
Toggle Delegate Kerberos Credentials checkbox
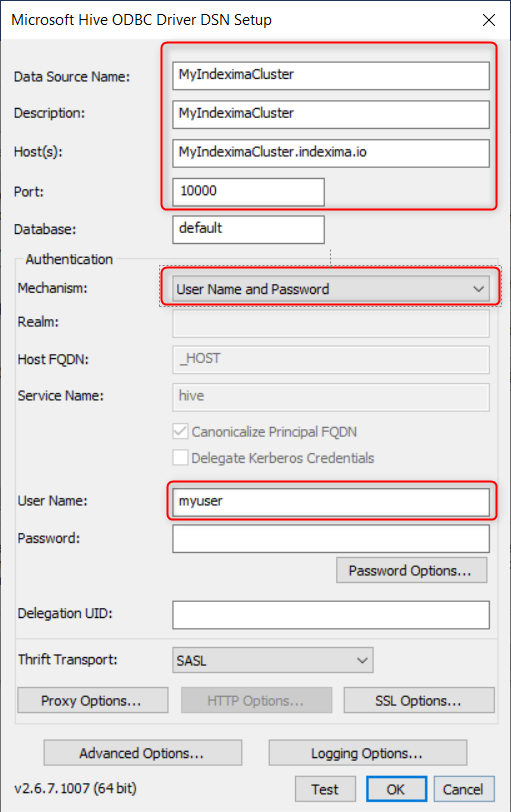tap(180, 458)
